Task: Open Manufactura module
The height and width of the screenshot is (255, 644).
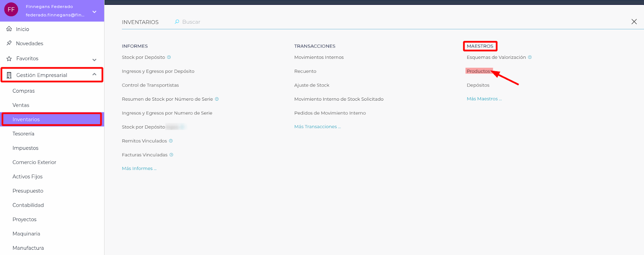Action: coord(28,248)
